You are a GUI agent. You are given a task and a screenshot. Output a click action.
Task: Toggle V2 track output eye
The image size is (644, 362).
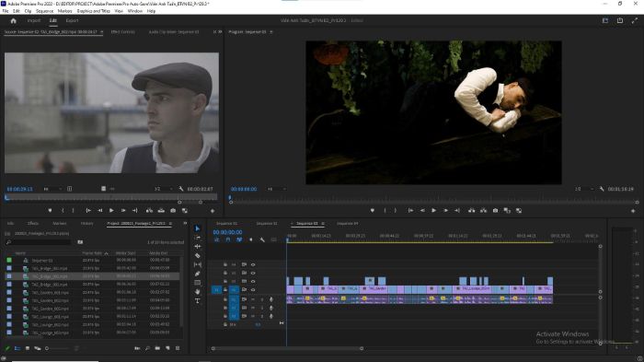tap(253, 281)
